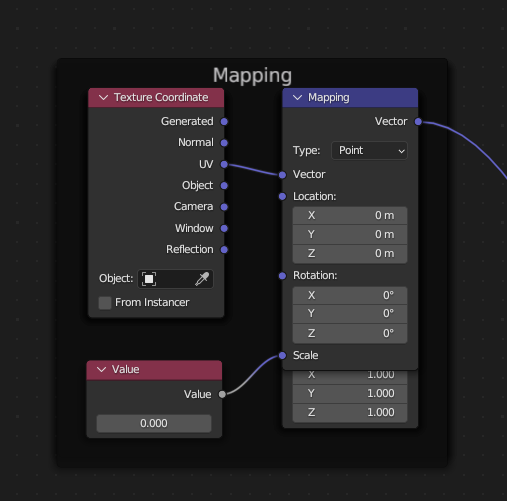Click the UV output socket

coord(224,164)
